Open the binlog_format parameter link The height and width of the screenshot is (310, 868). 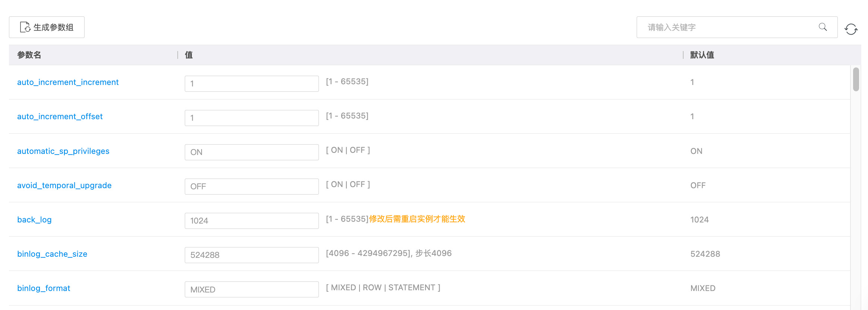pyautogui.click(x=44, y=288)
